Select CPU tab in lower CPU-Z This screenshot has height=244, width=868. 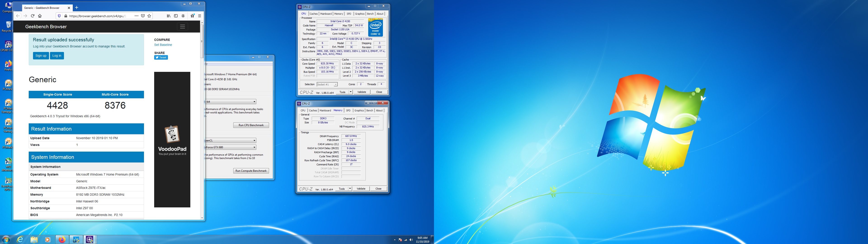coord(303,110)
